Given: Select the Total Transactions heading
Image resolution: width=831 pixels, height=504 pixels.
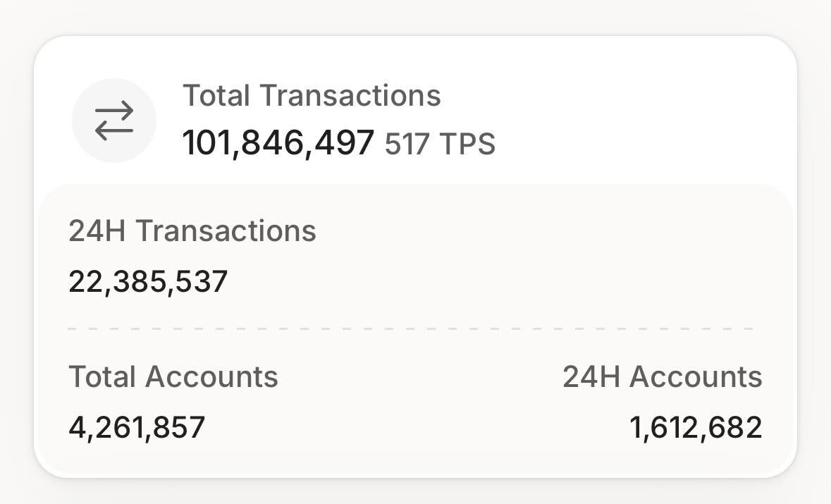Looking at the screenshot, I should [x=312, y=95].
